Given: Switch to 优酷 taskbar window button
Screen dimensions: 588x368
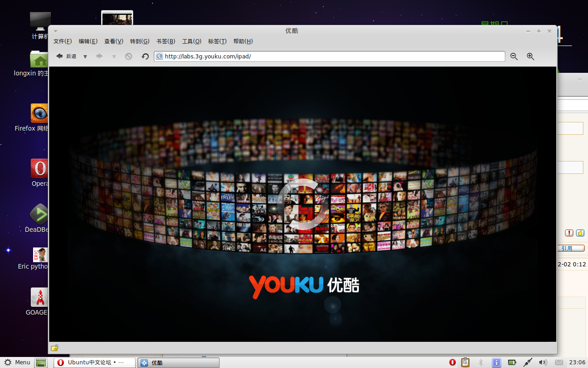Looking at the screenshot, I should pyautogui.click(x=178, y=362).
